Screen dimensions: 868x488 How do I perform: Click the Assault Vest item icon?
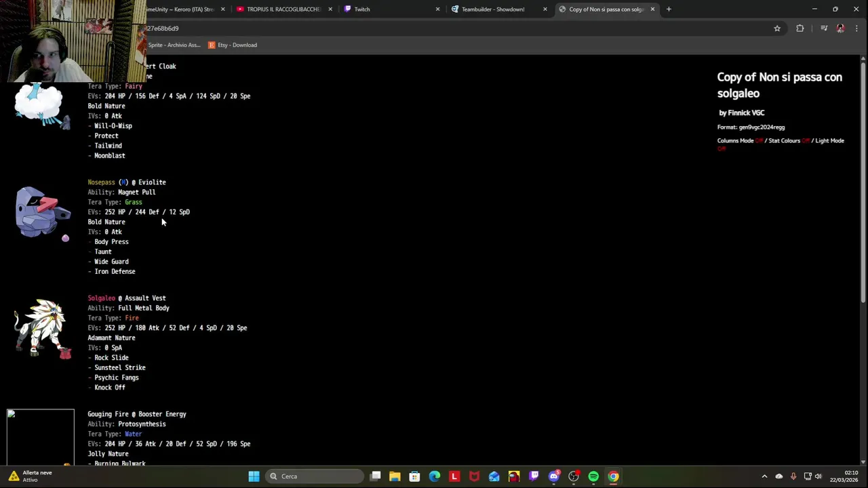65,353
